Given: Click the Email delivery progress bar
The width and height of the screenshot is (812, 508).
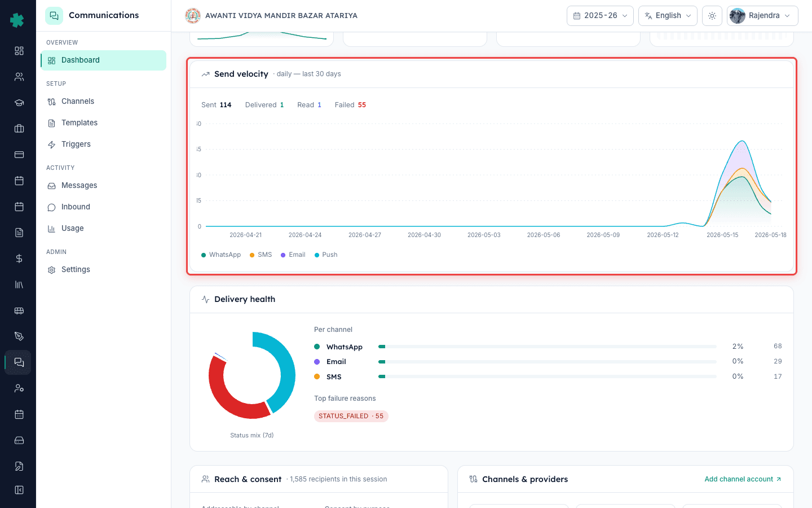Looking at the screenshot, I should [548, 362].
